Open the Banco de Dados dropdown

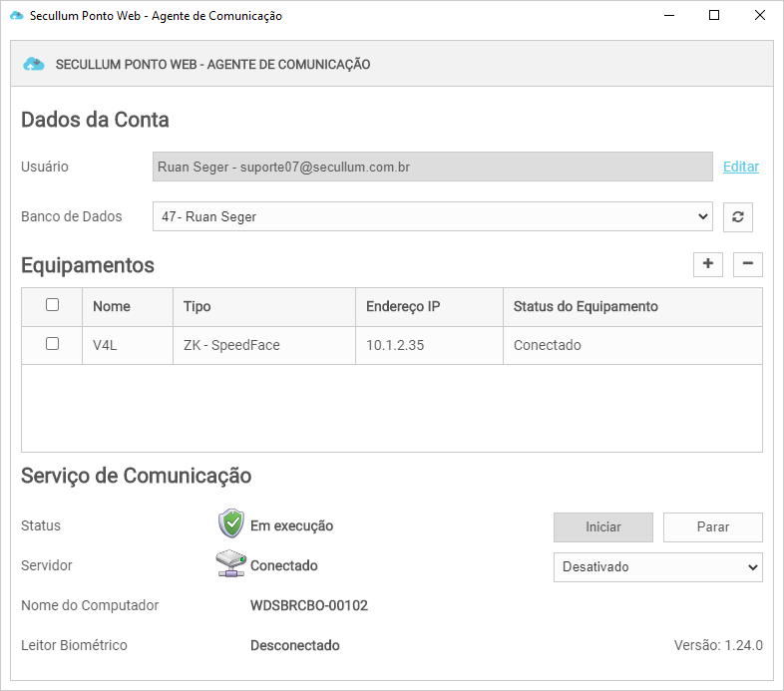pos(433,216)
